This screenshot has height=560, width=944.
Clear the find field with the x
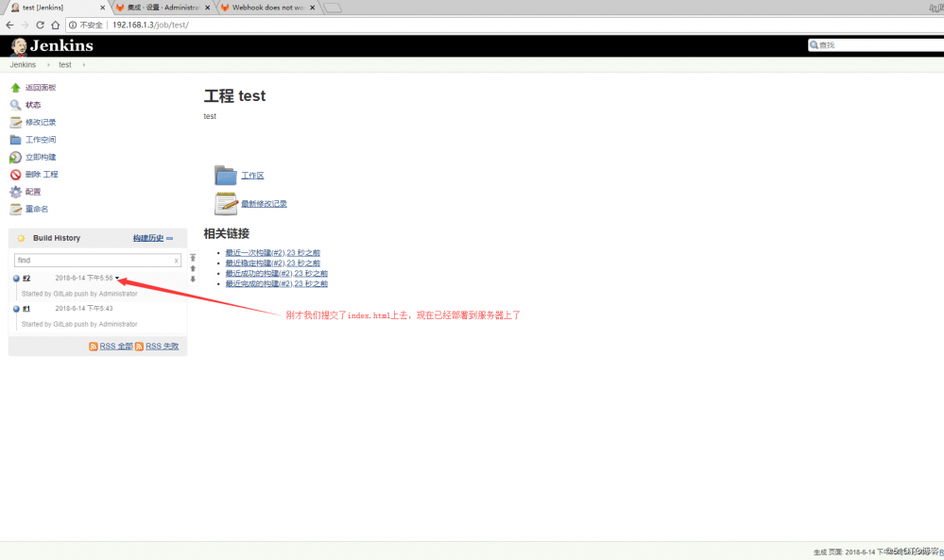177,261
